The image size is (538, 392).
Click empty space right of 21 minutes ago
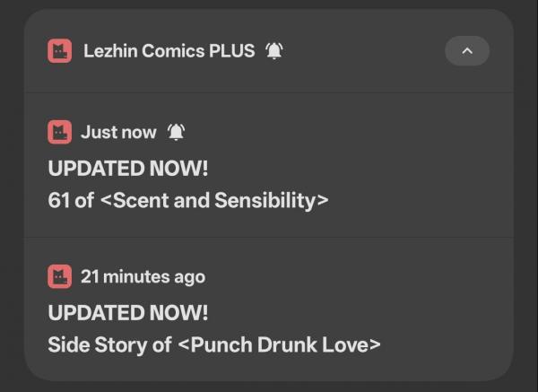tap(359, 277)
